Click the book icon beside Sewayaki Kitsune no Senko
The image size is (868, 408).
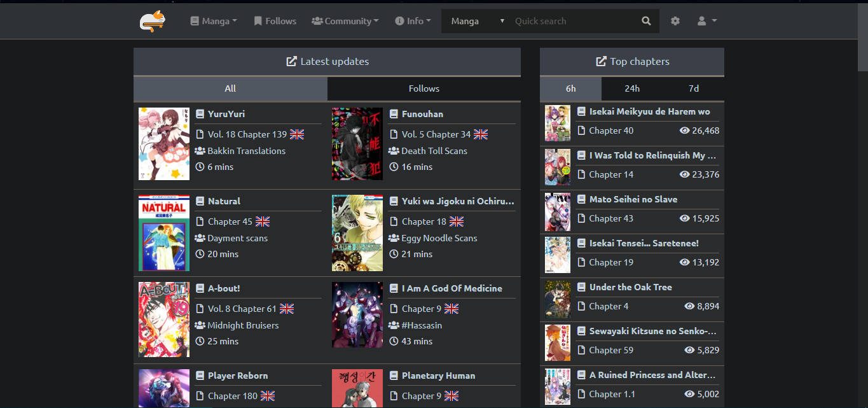pyautogui.click(x=581, y=331)
